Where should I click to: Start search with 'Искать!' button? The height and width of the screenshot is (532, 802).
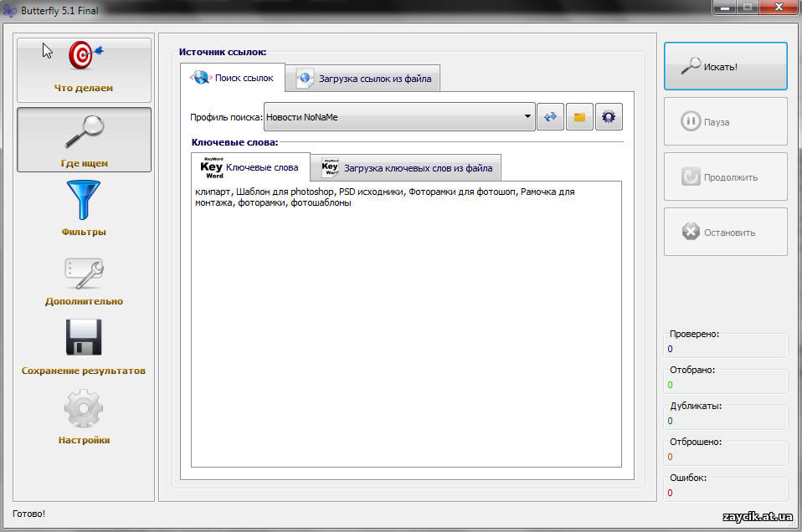tap(725, 66)
